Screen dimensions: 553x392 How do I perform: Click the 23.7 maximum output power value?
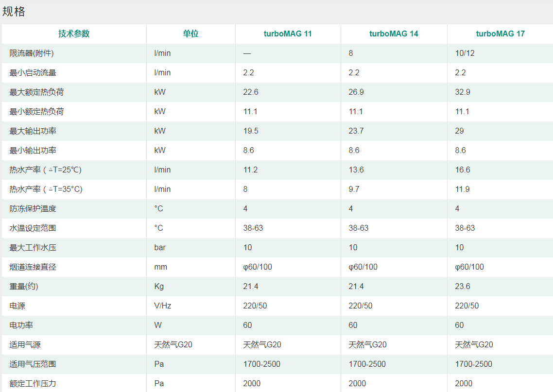point(356,131)
